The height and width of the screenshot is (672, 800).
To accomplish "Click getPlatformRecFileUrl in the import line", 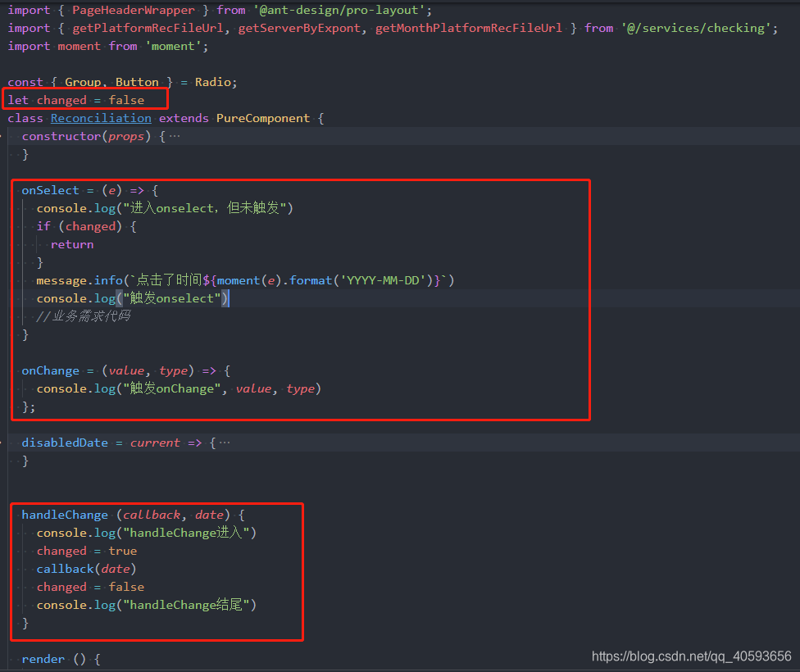I will pyautogui.click(x=148, y=28).
